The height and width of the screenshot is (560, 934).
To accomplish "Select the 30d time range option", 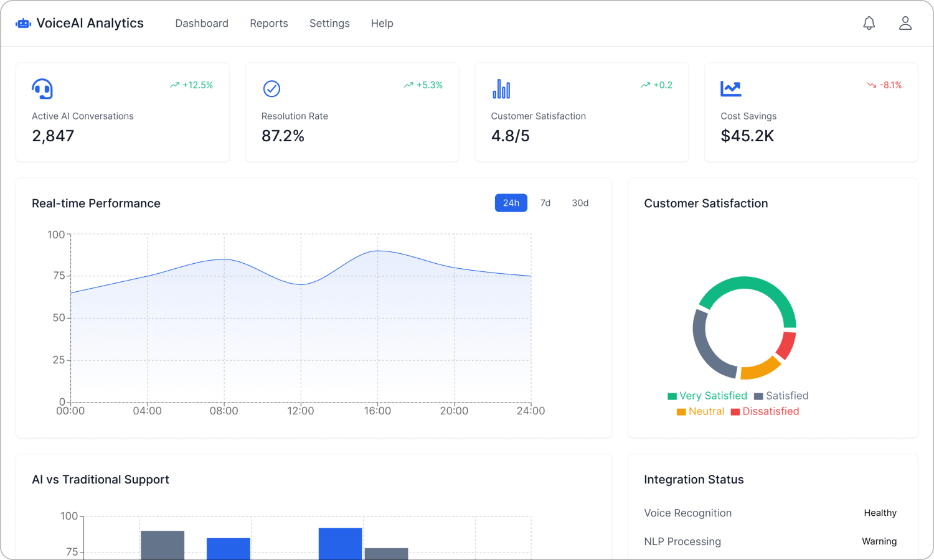I will point(580,203).
